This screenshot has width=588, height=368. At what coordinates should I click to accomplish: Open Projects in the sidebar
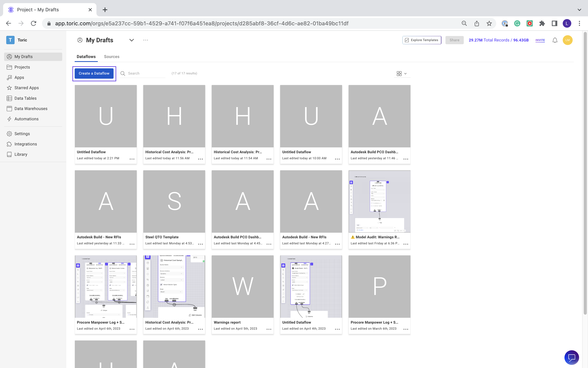33,67
